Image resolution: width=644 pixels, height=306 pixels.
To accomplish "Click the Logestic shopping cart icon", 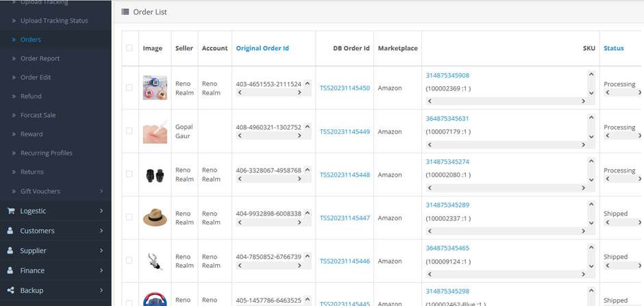I will click(10, 211).
